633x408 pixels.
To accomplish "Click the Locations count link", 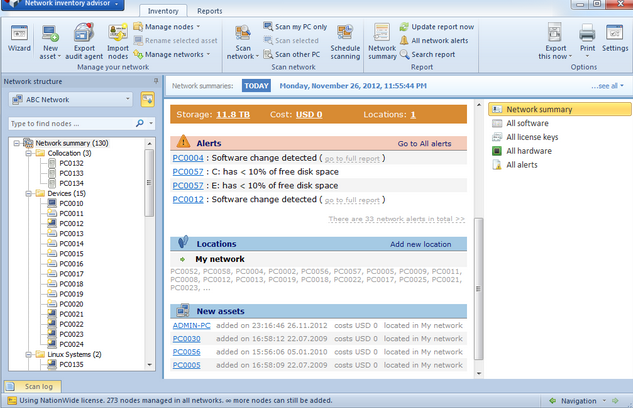I will [413, 115].
